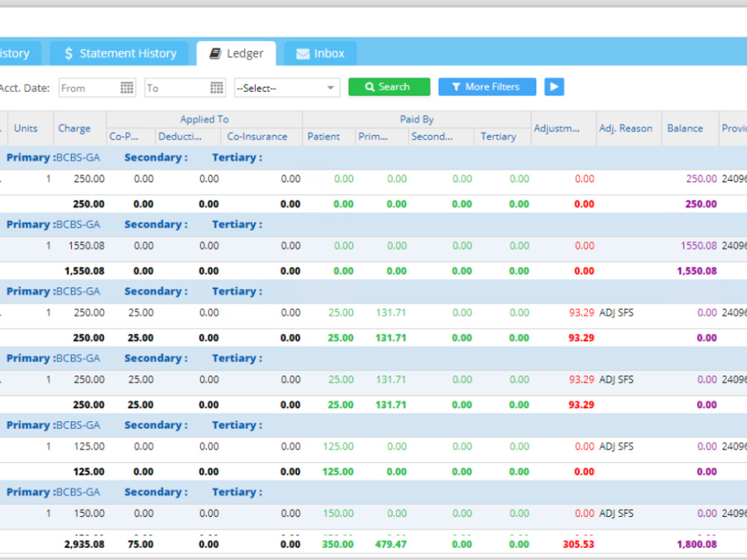
Task: Click total patient paid 350.00
Action: point(338,544)
